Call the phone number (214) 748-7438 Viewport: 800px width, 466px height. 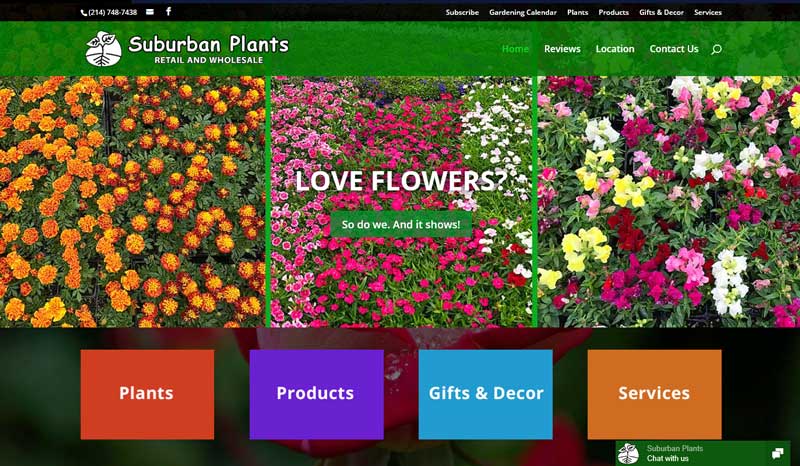coord(109,12)
